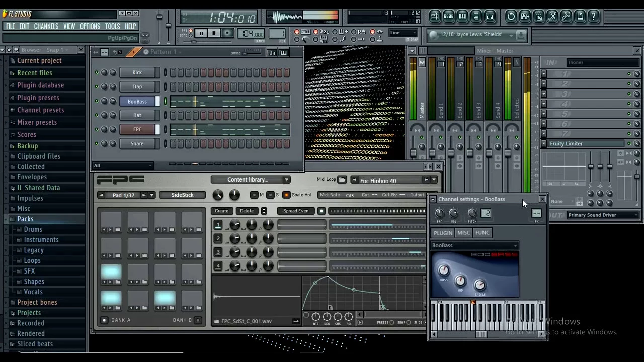Screen dimensions: 644x362
Task: Expand the Packs folder in browser
Action: click(x=25, y=219)
